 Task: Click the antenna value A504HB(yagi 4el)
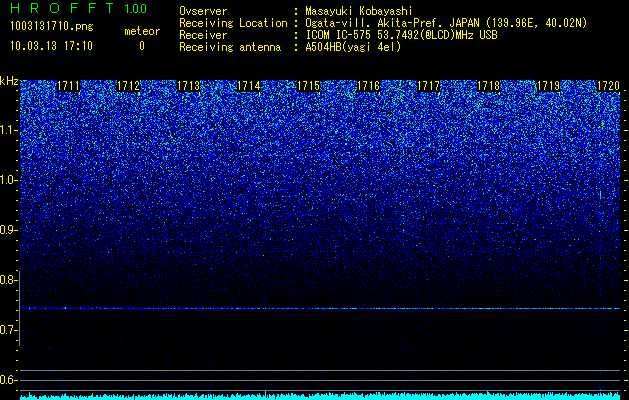(x=353, y=47)
